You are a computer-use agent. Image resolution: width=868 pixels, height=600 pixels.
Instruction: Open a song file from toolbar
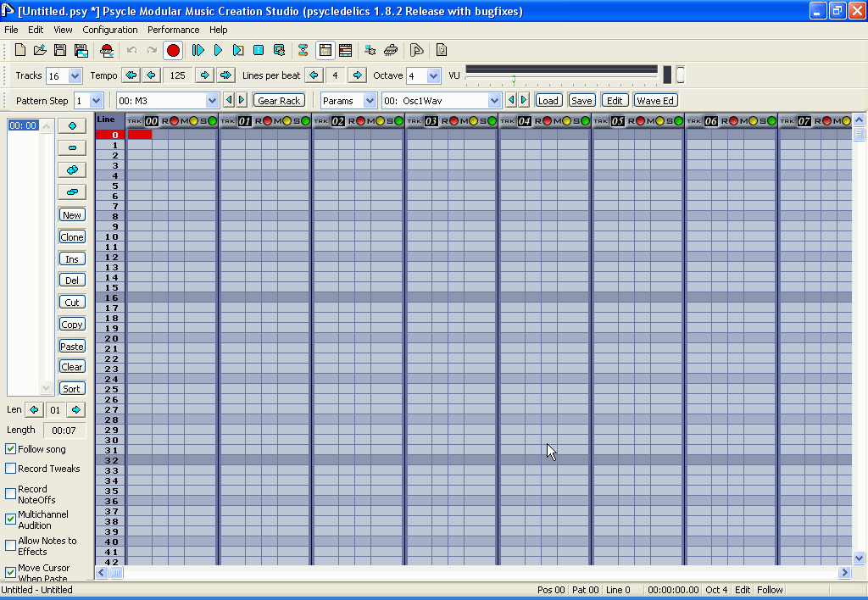coord(40,50)
